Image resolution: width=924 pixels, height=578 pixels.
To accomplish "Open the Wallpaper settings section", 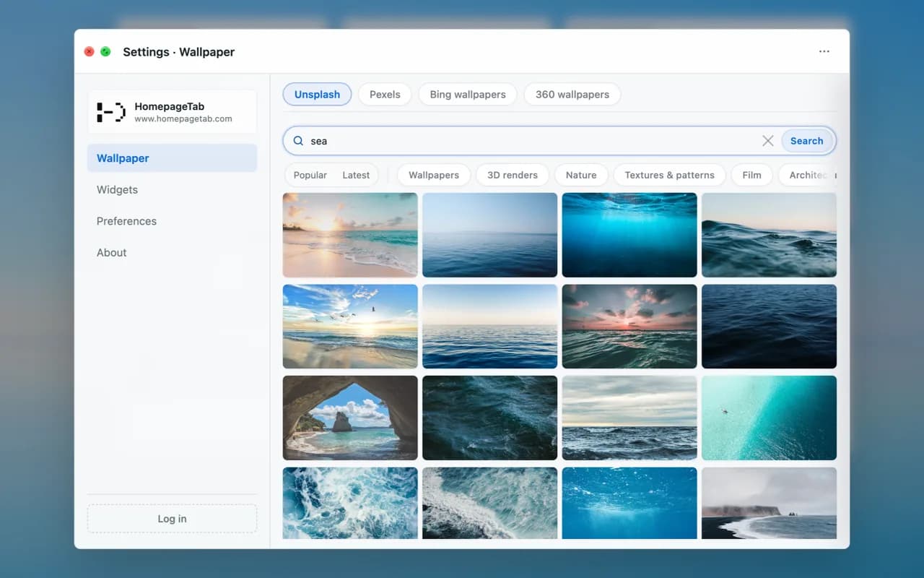I will [172, 158].
